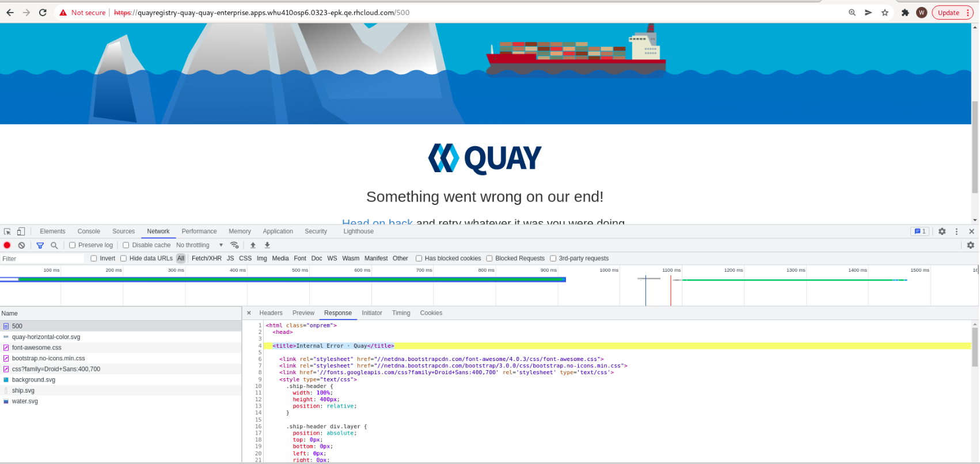Open the Extensions puzzle icon
This screenshot has height=464, width=980.
coord(905,13)
